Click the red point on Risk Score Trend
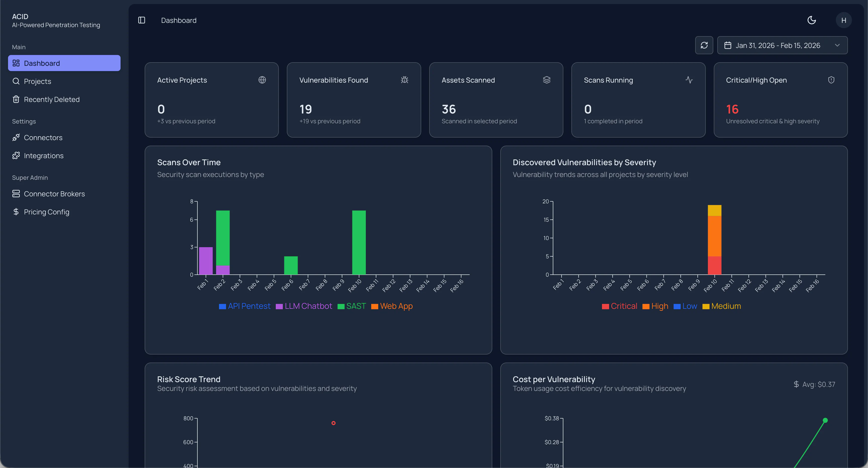This screenshot has height=468, width=868. coord(333,423)
